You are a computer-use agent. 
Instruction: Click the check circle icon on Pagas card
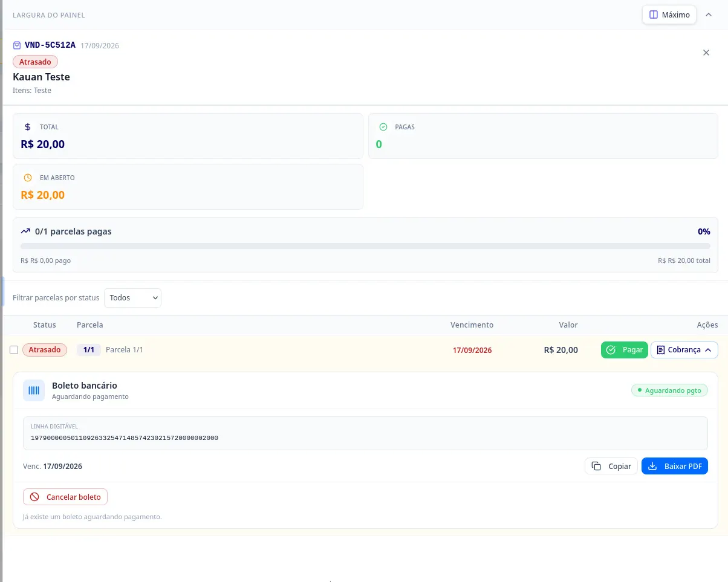click(383, 127)
